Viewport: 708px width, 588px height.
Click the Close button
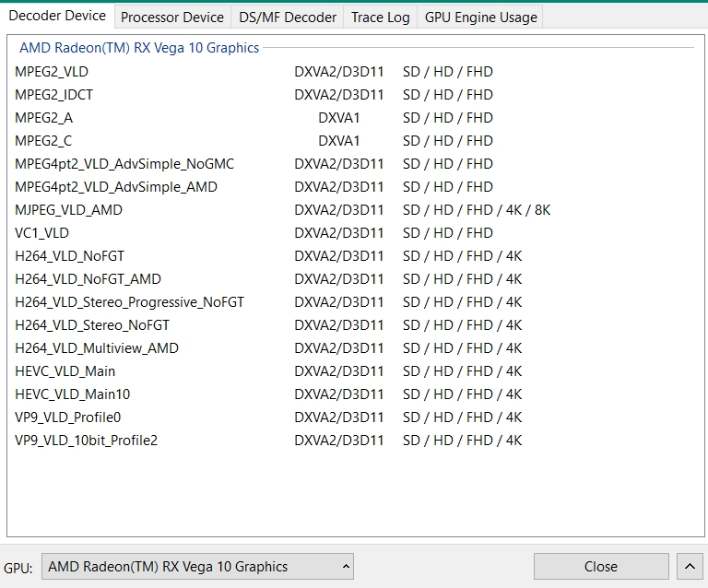click(x=601, y=566)
